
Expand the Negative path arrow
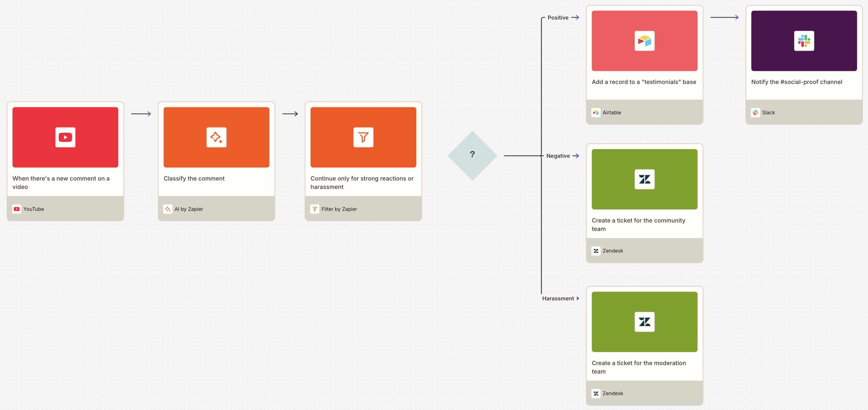[576, 155]
